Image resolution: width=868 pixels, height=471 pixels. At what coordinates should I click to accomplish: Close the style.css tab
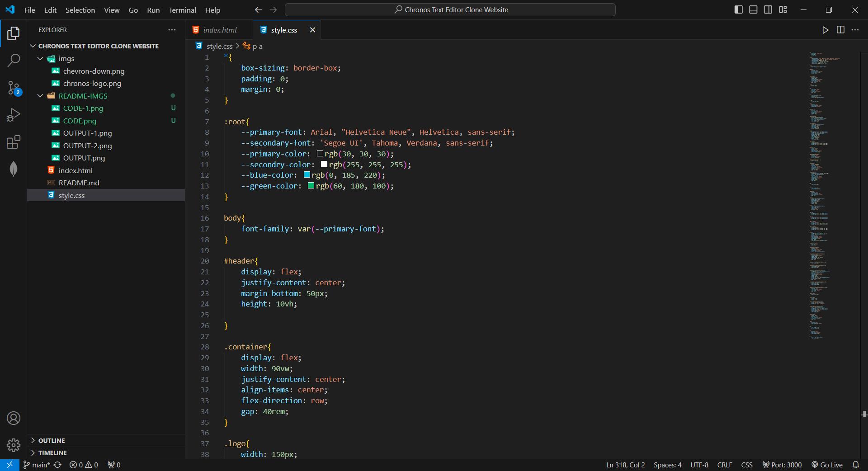tap(312, 30)
